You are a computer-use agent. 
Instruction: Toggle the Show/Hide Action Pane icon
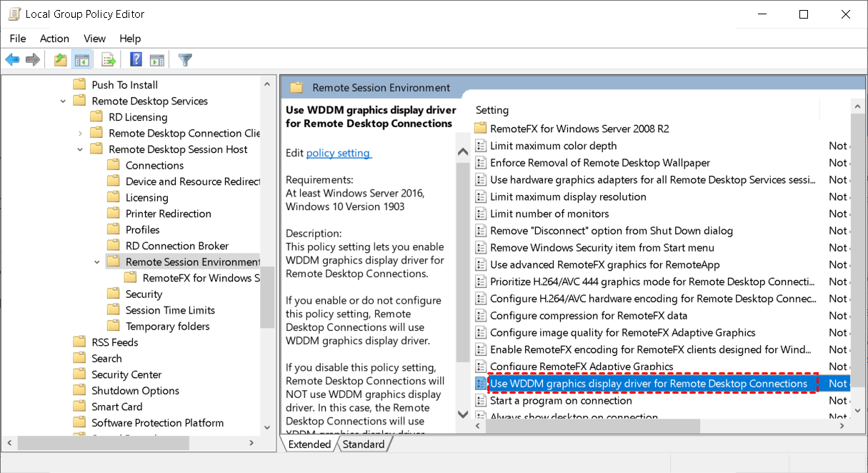coord(157,60)
